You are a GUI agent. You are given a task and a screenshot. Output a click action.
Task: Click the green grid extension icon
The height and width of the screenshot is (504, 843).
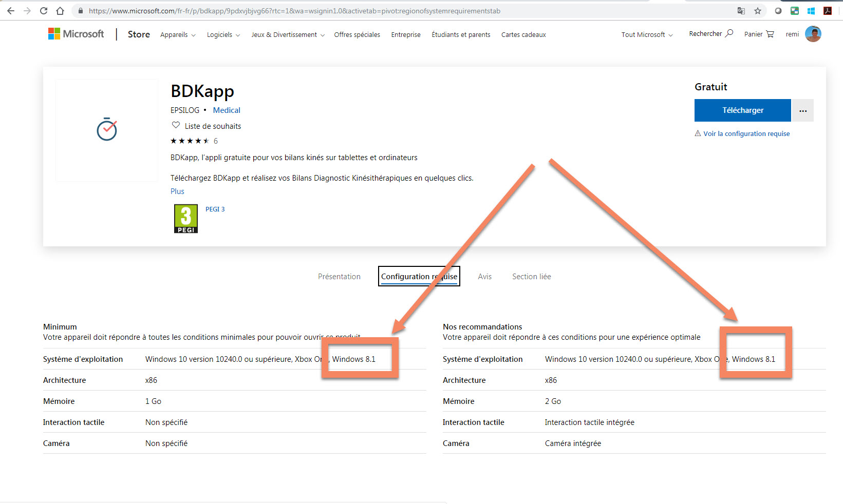pyautogui.click(x=795, y=11)
